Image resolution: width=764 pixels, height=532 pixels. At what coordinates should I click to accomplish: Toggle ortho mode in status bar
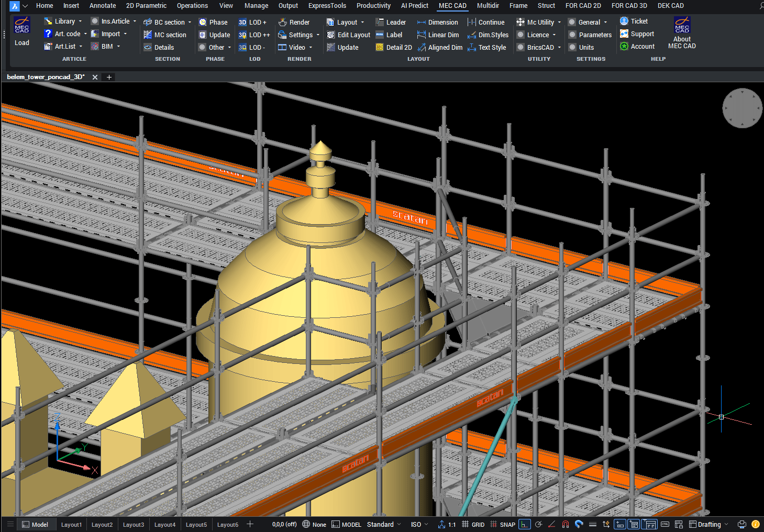pyautogui.click(x=524, y=524)
